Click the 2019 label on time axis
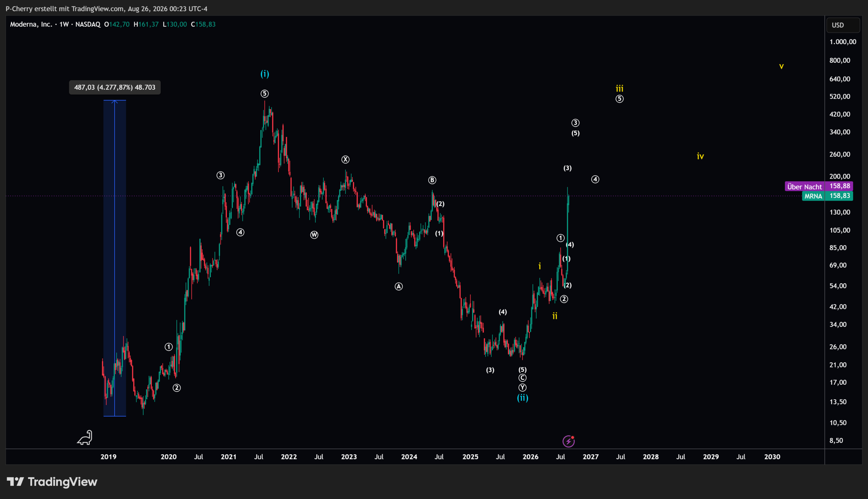The height and width of the screenshot is (499, 868). point(108,457)
